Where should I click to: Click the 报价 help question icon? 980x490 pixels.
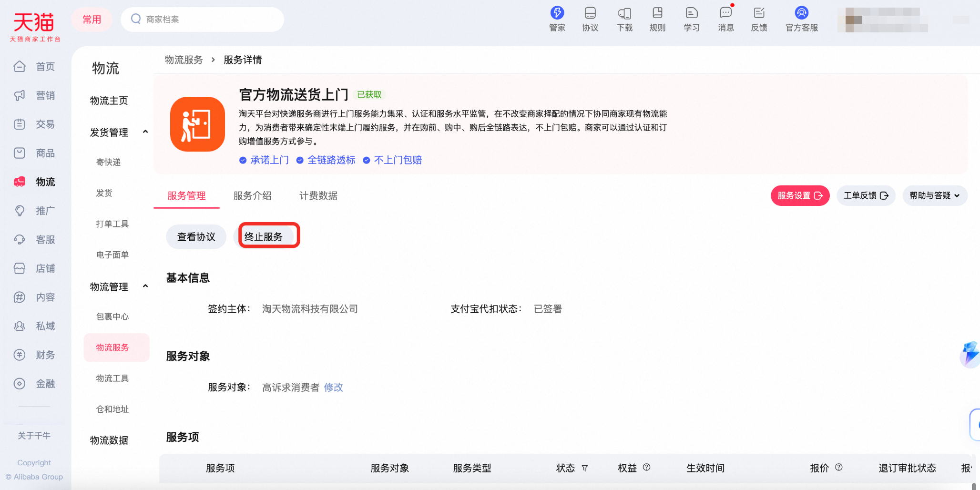pyautogui.click(x=839, y=468)
